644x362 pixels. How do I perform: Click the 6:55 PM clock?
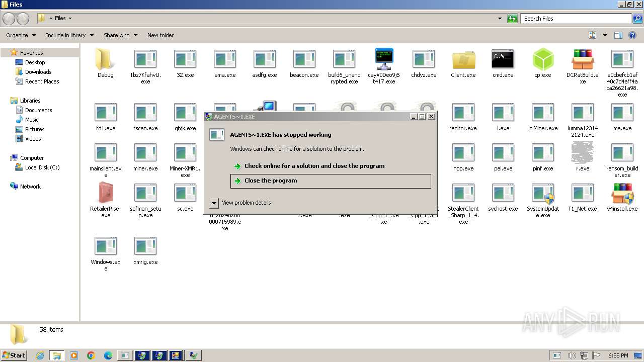click(618, 355)
